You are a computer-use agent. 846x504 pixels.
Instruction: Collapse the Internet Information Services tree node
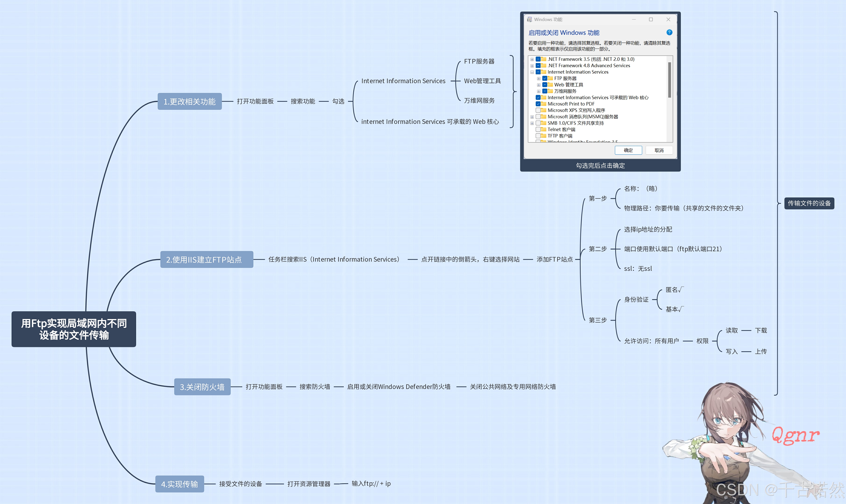pyautogui.click(x=532, y=72)
